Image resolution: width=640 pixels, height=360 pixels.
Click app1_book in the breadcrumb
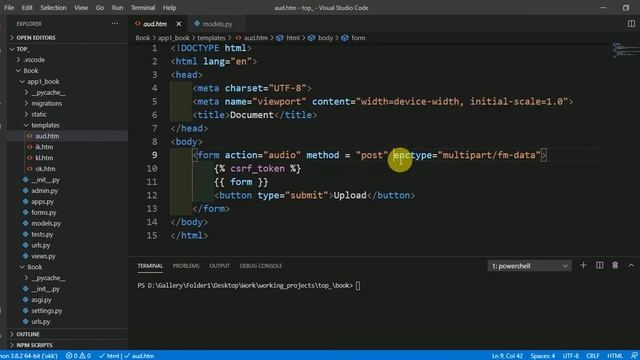coord(174,38)
